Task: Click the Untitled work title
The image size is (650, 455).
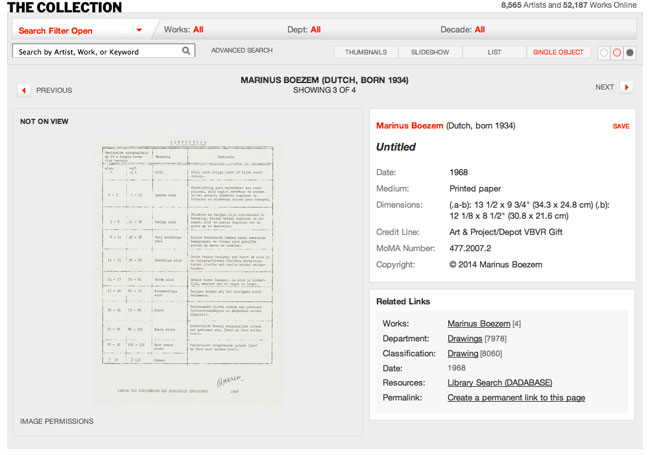Action: 396,147
